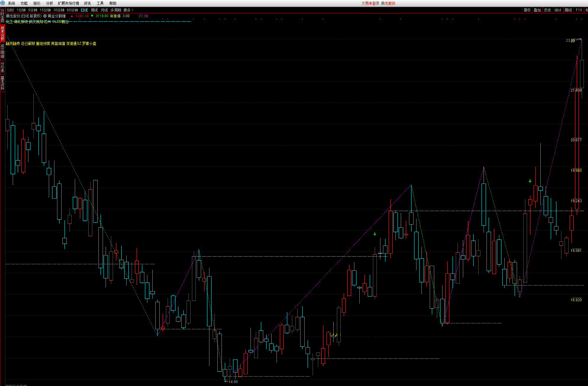Open the 系统 menu
The height and width of the screenshot is (386, 588).
coord(12,3)
